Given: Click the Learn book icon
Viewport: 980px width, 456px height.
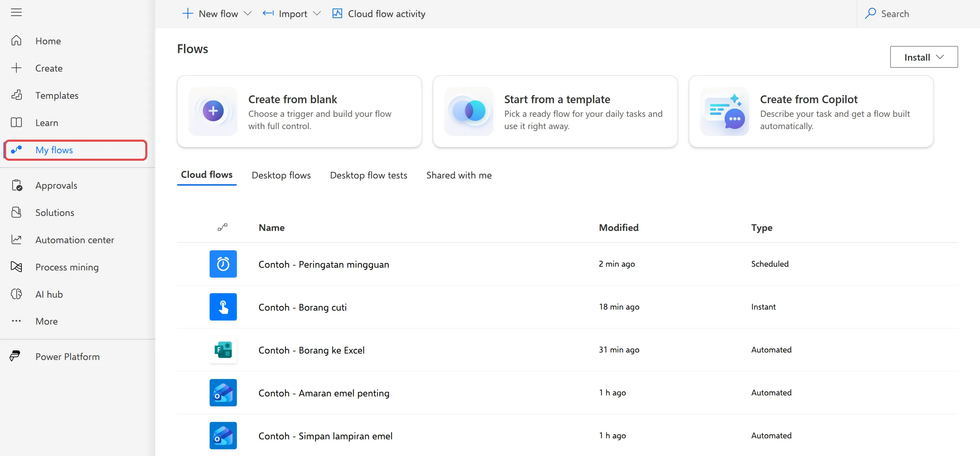Looking at the screenshot, I should 16,122.
